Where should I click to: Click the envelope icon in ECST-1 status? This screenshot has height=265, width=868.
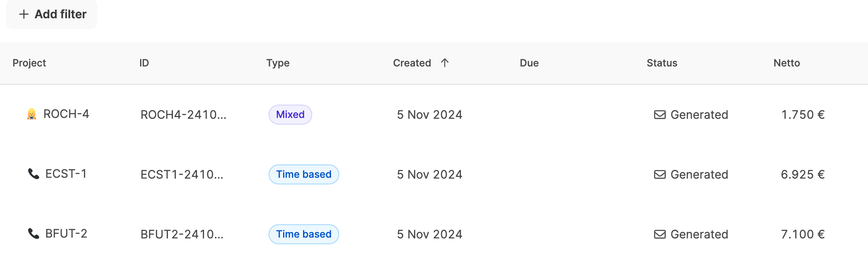660,174
